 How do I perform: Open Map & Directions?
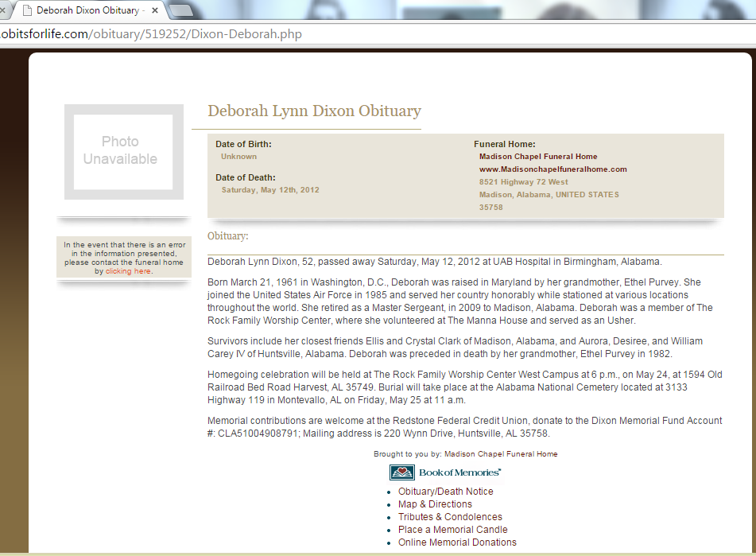pos(435,504)
